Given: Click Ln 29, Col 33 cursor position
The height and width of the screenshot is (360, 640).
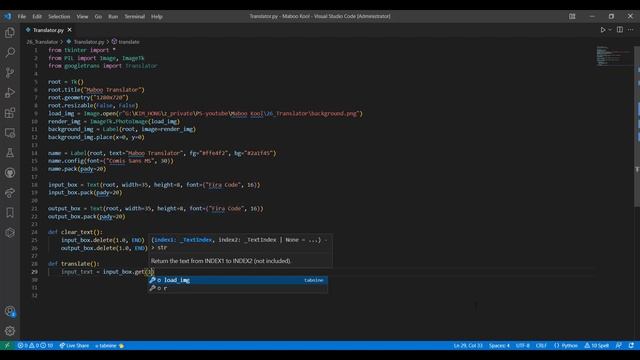Looking at the screenshot, I should (468, 345).
